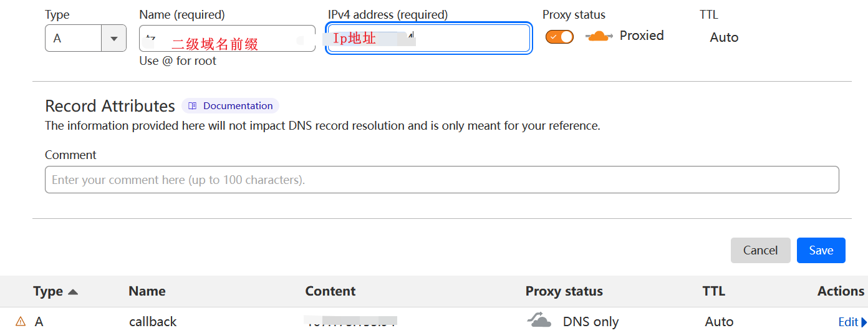Click the IPv4 address input field
The width and height of the screenshot is (868, 333).
pyautogui.click(x=468, y=38)
